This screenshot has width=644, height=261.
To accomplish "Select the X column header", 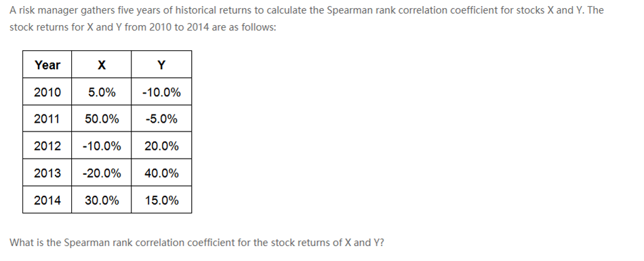I will [102, 64].
